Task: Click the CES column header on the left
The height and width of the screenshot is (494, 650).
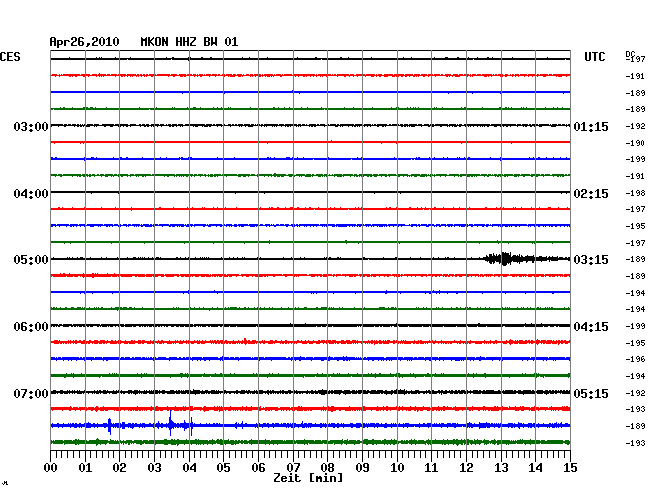Action: [10, 57]
